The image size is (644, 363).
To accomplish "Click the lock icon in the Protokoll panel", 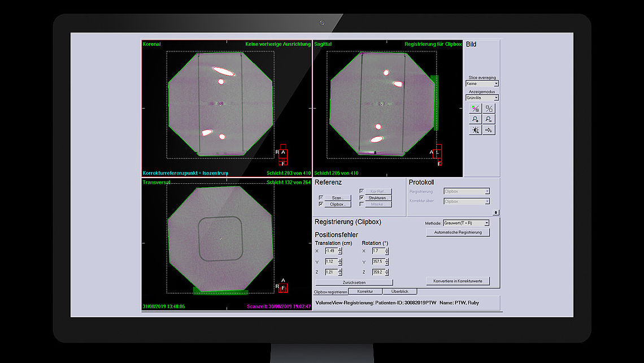I will [x=495, y=211].
